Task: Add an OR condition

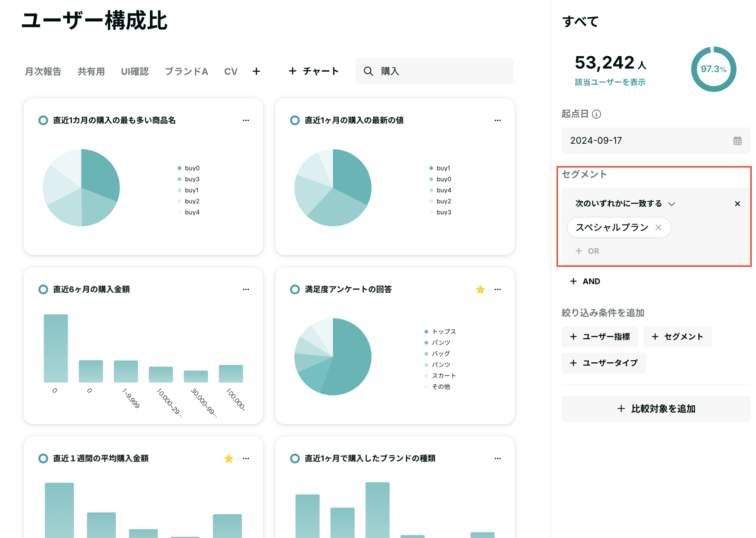Action: click(x=587, y=251)
